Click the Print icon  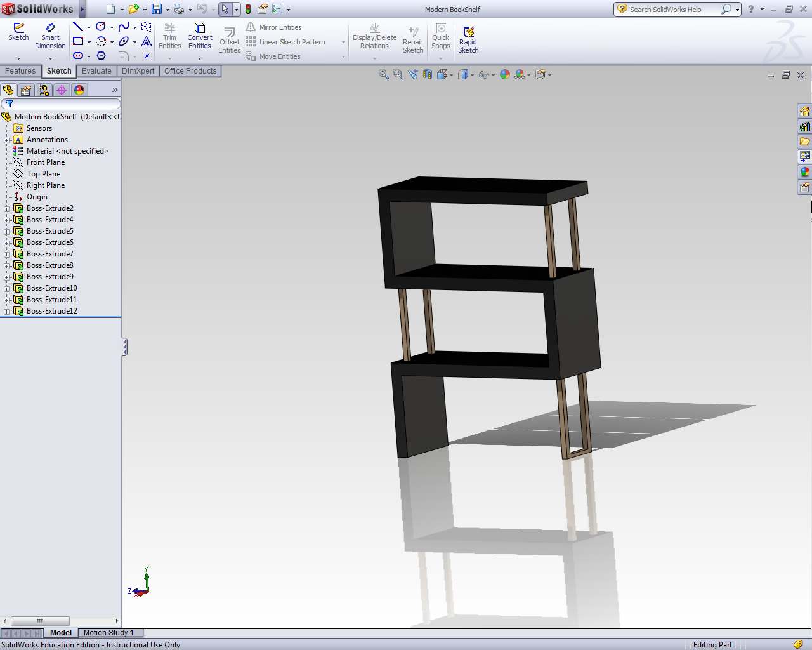(x=180, y=9)
